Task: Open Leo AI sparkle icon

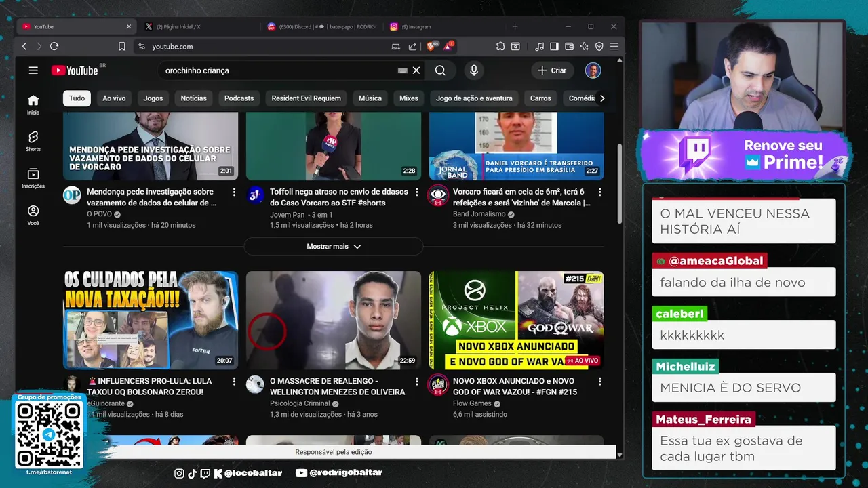Action: [x=584, y=46]
